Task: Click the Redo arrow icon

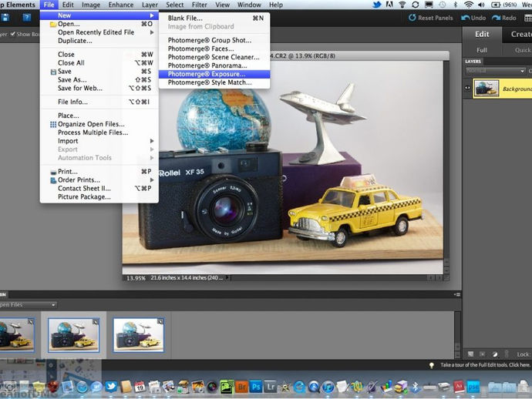Action: pyautogui.click(x=496, y=18)
